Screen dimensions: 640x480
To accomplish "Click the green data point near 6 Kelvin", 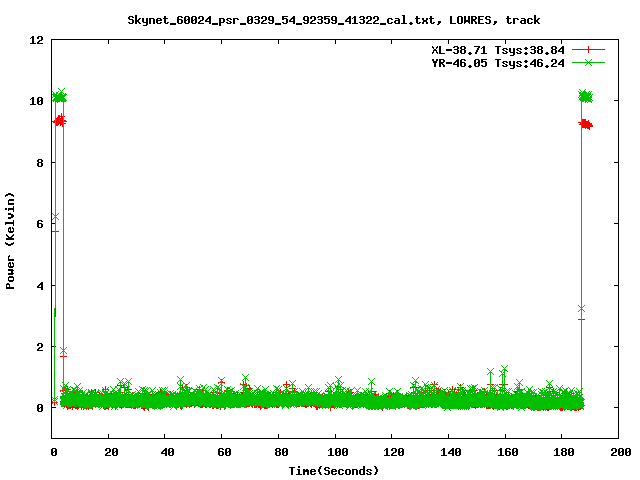I will click(x=55, y=216).
